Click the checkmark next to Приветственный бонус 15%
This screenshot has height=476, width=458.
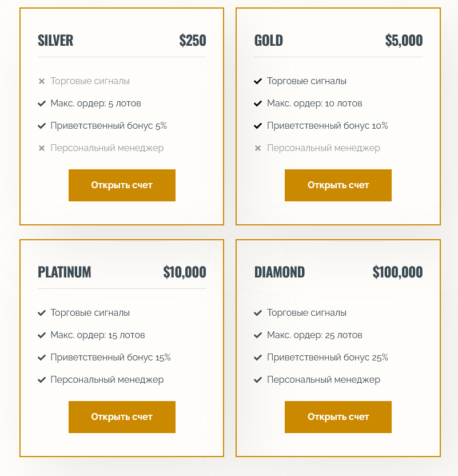point(41,358)
